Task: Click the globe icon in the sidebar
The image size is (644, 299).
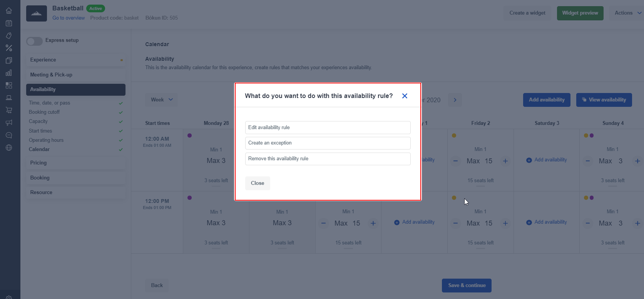Action: 9,148
